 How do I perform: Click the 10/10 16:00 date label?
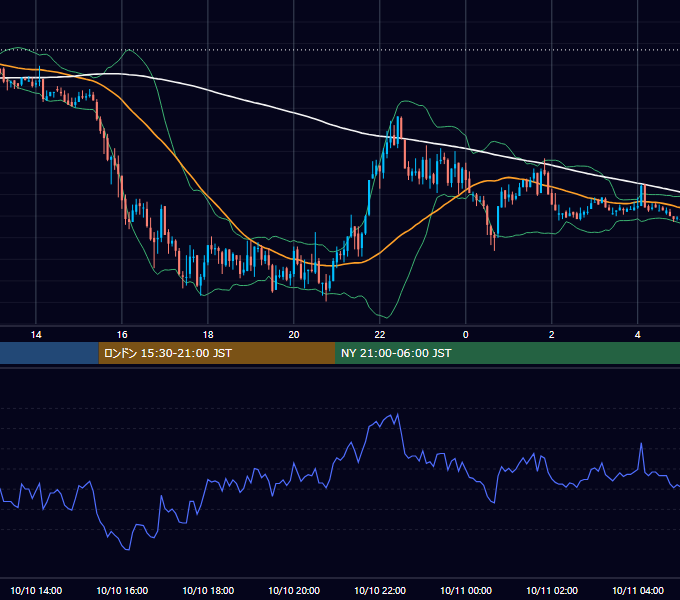(122, 590)
